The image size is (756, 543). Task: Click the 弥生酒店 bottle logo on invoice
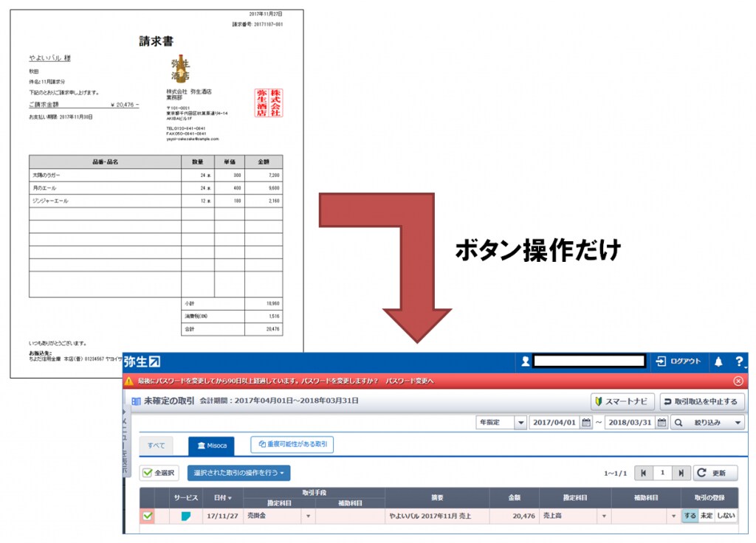[x=181, y=69]
